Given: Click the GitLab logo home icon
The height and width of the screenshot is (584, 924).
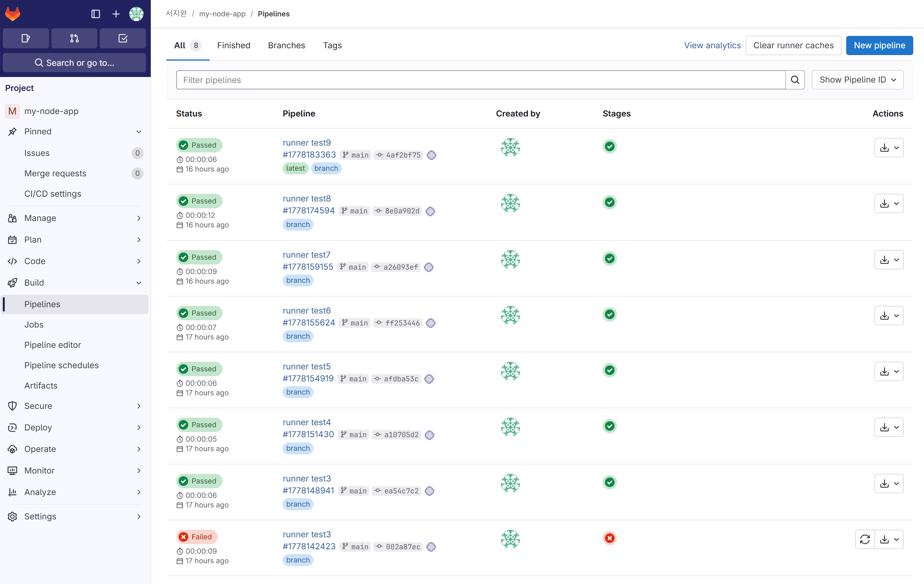Looking at the screenshot, I should [x=13, y=14].
